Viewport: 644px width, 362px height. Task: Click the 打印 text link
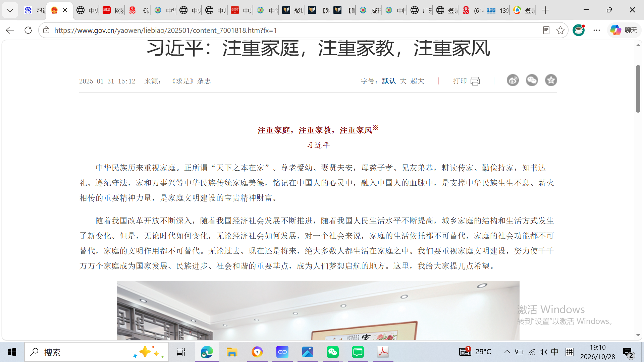(x=460, y=81)
